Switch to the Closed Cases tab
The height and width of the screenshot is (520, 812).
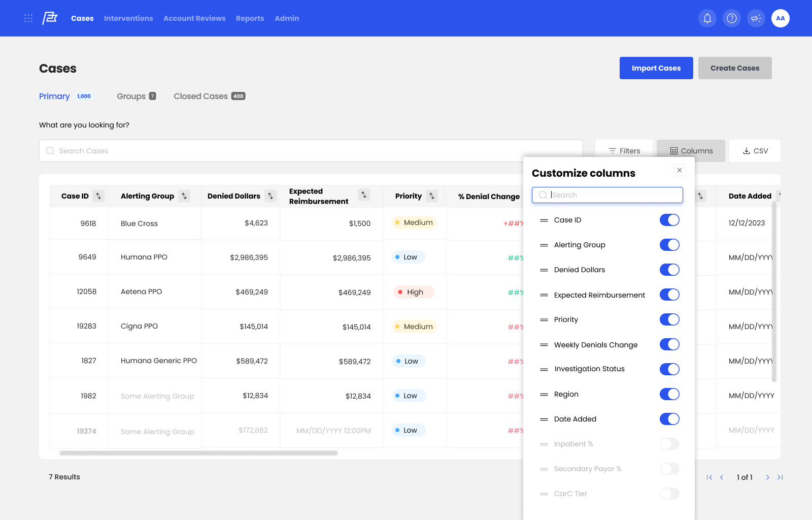tap(209, 96)
